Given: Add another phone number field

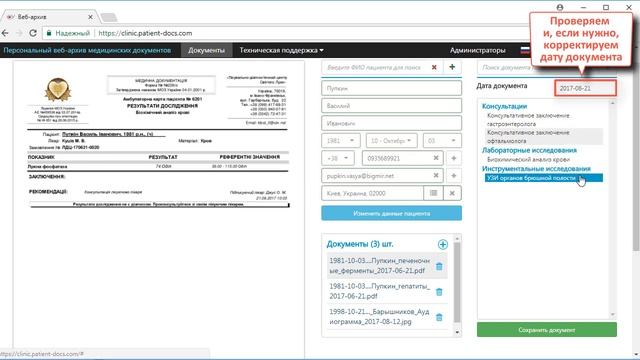Looking at the screenshot, I should (x=453, y=158).
